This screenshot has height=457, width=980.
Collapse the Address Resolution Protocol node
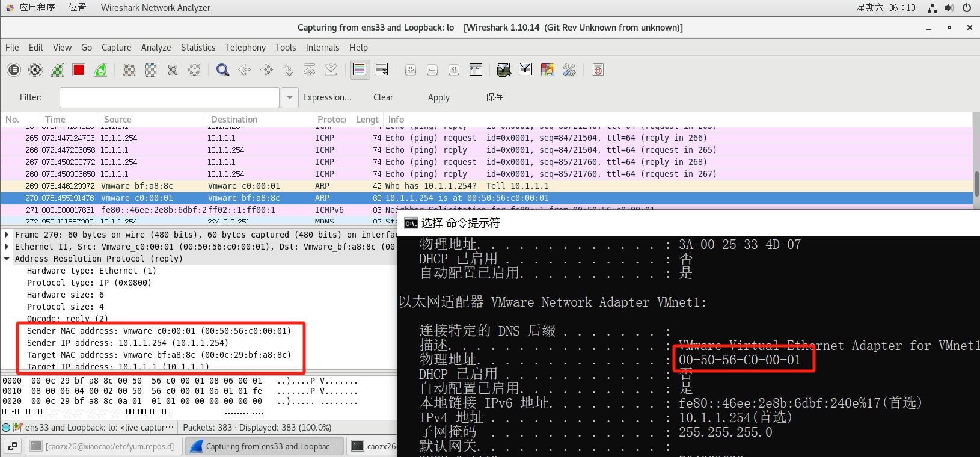pyautogui.click(x=7, y=259)
